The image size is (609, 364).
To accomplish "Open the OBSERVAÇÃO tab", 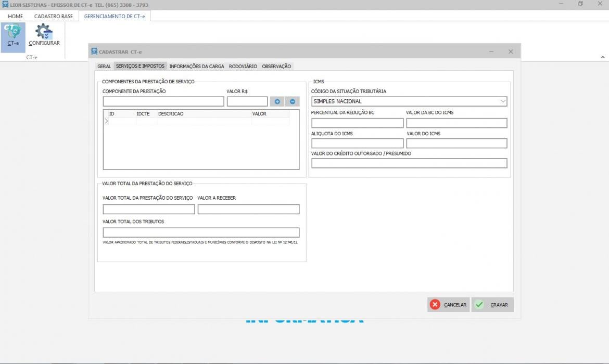I will coord(276,67).
